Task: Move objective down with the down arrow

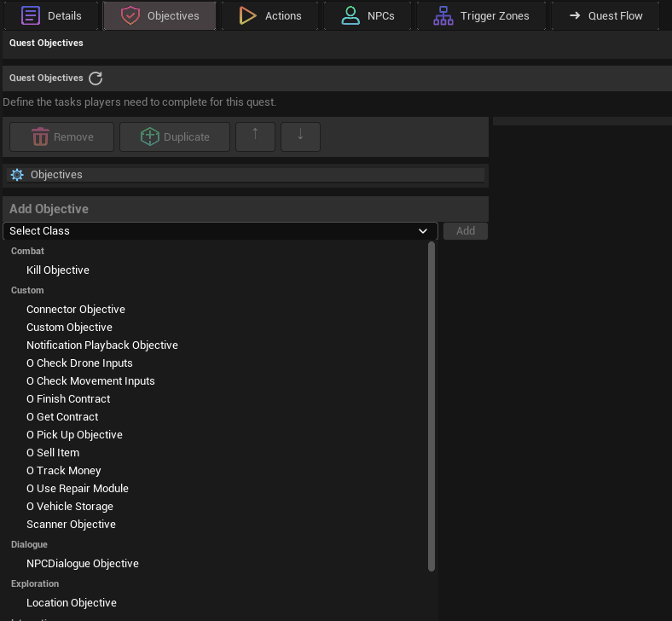Action: click(300, 137)
